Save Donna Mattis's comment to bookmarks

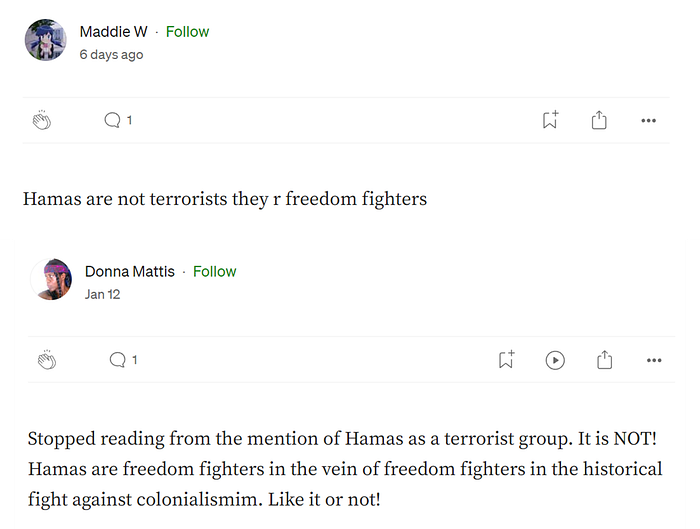506,360
